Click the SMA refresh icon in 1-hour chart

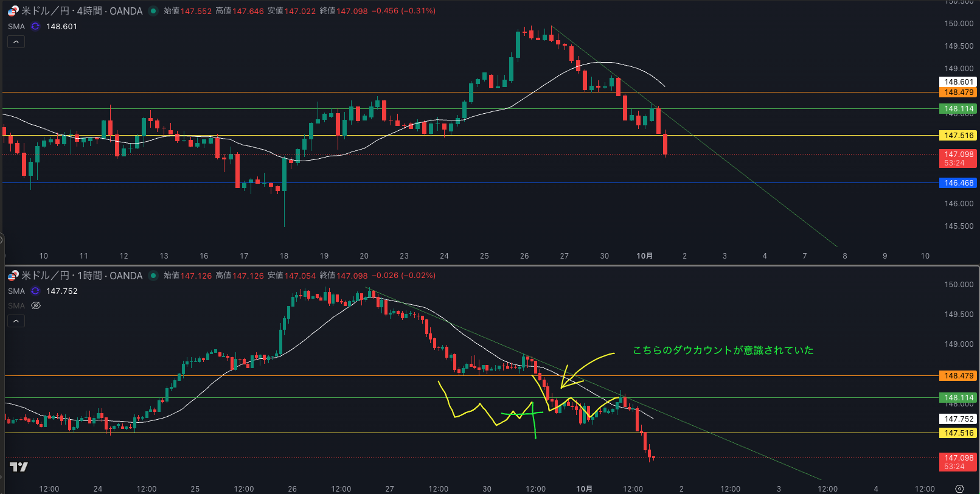[35, 291]
